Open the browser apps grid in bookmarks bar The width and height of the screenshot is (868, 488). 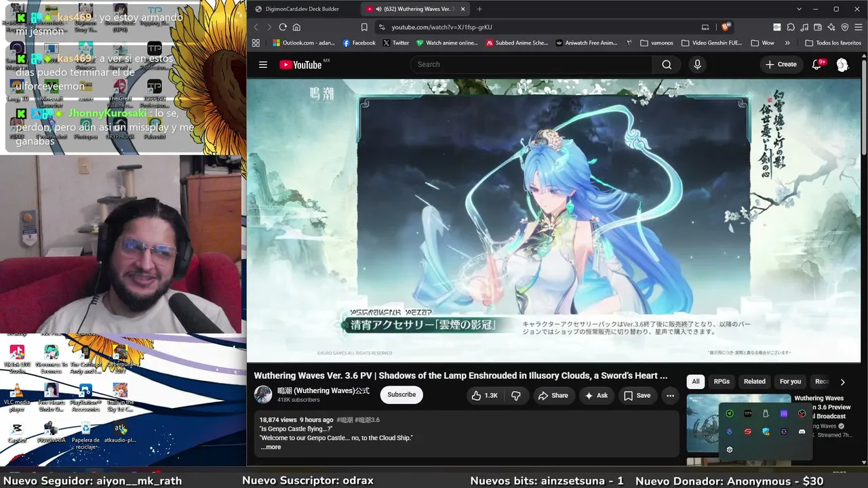(256, 43)
